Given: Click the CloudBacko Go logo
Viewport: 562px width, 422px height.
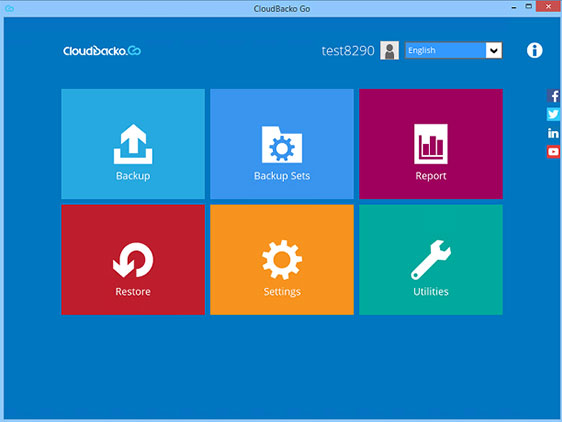Looking at the screenshot, I should 102,51.
